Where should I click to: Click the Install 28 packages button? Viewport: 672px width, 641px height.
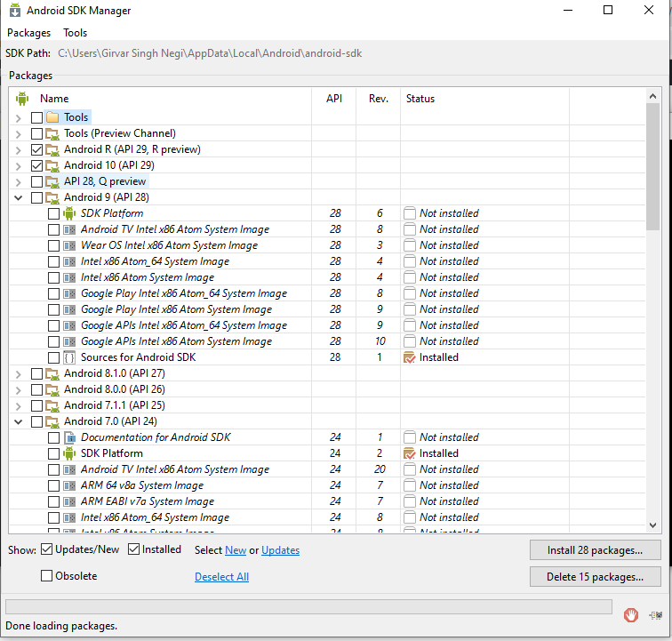595,550
